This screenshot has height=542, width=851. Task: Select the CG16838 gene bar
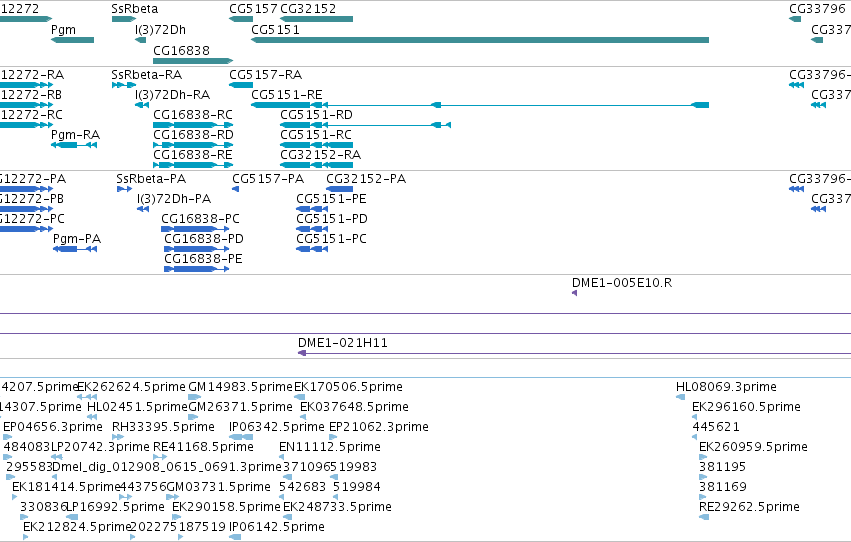pos(193,61)
